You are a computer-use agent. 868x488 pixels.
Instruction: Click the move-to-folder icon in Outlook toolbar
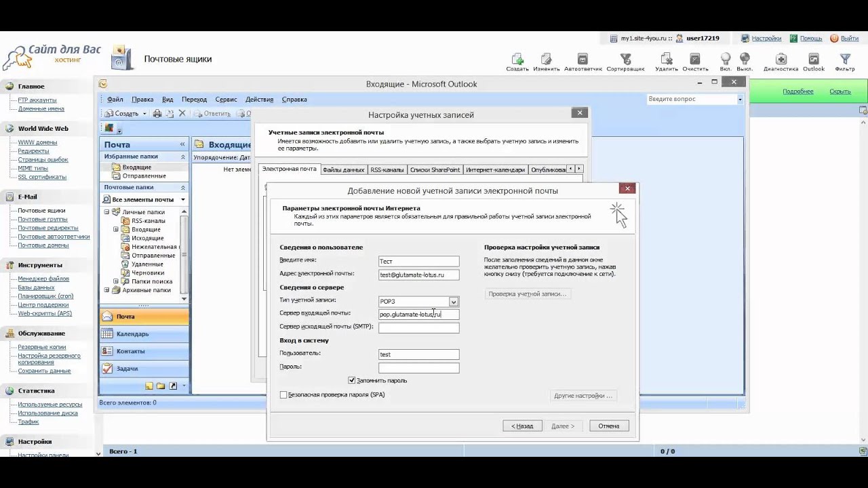click(x=170, y=114)
